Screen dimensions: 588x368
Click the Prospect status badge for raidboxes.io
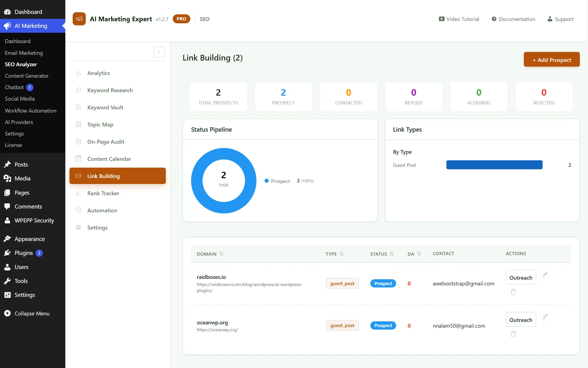pyautogui.click(x=383, y=283)
